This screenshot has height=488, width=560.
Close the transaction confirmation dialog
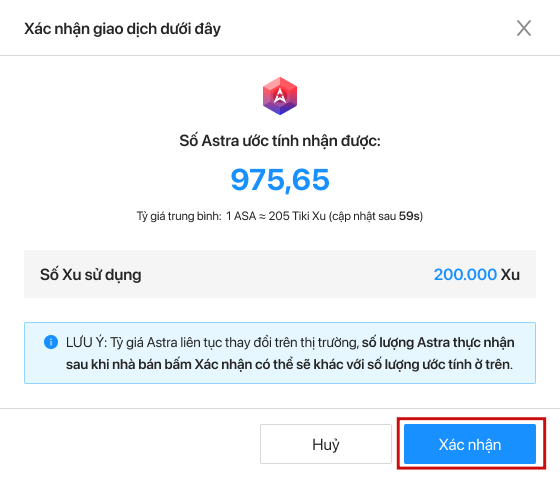pos(524,28)
